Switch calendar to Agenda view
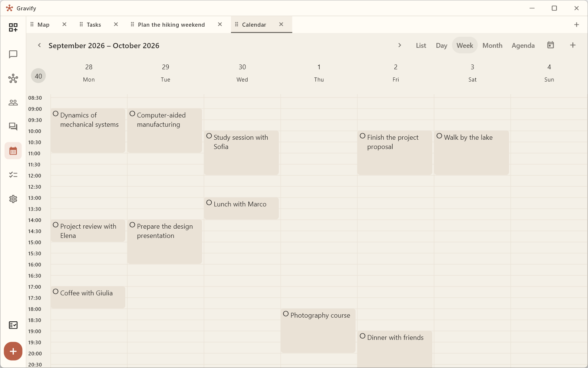588x368 pixels. tap(523, 45)
